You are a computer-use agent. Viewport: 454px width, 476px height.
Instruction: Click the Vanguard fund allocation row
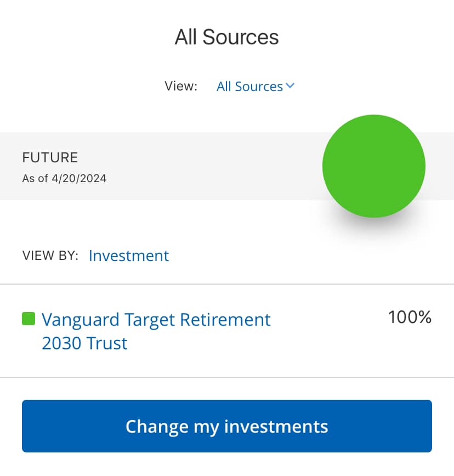227,331
